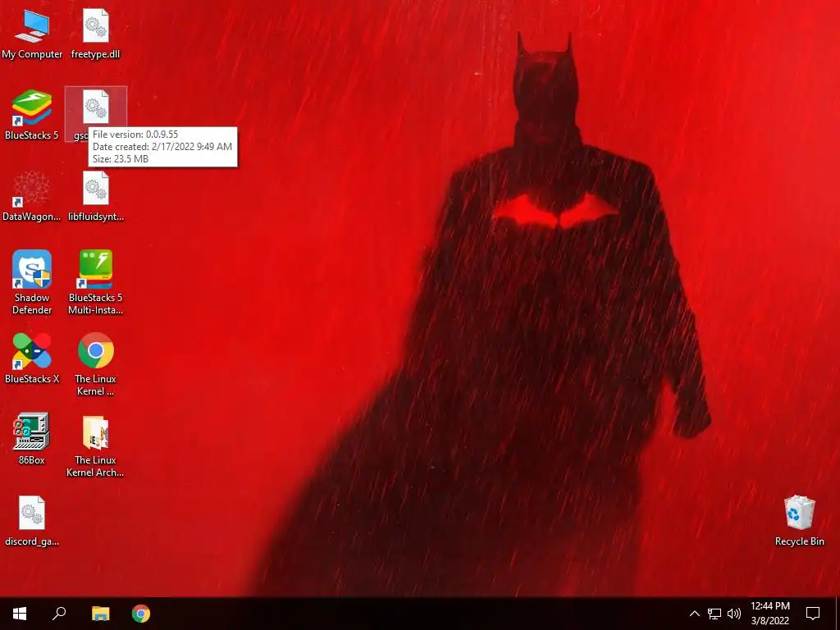Select the DataWagon shortcut icon

coord(32,196)
